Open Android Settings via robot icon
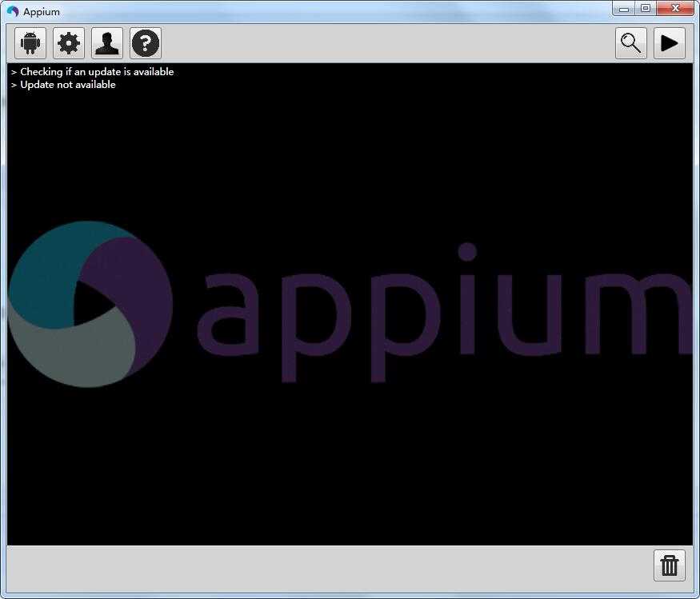The height and width of the screenshot is (599, 700). pyautogui.click(x=30, y=43)
